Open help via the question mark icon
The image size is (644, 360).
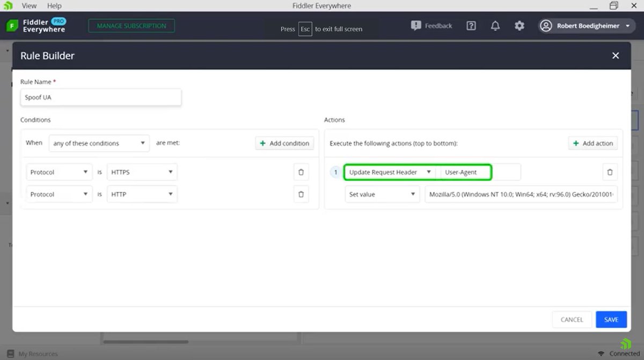[x=471, y=25]
